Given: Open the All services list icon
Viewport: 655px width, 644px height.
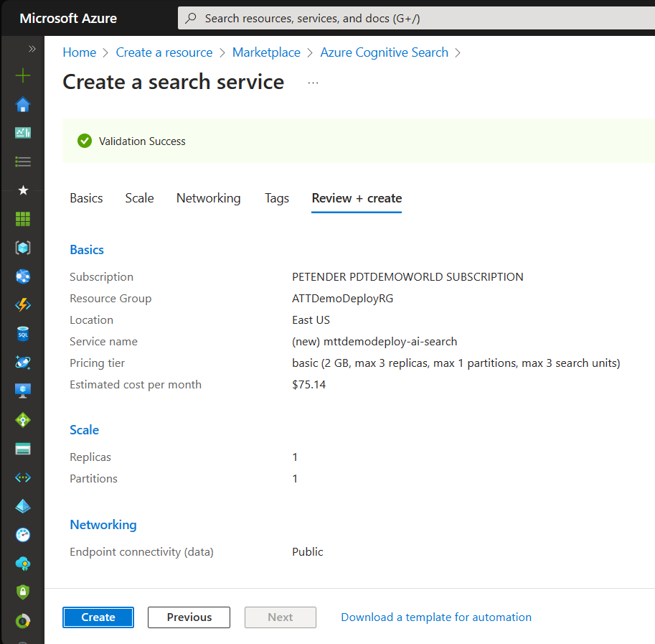Looking at the screenshot, I should click(x=23, y=162).
